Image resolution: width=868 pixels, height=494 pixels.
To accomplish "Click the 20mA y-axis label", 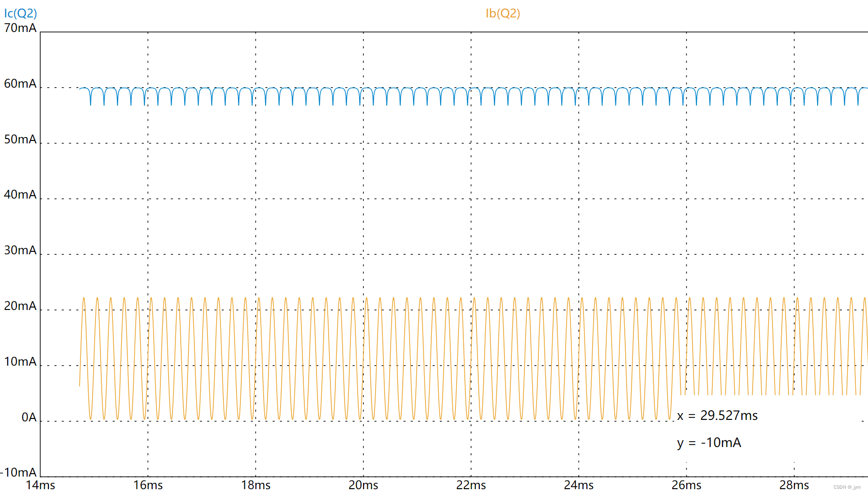I will pos(20,306).
